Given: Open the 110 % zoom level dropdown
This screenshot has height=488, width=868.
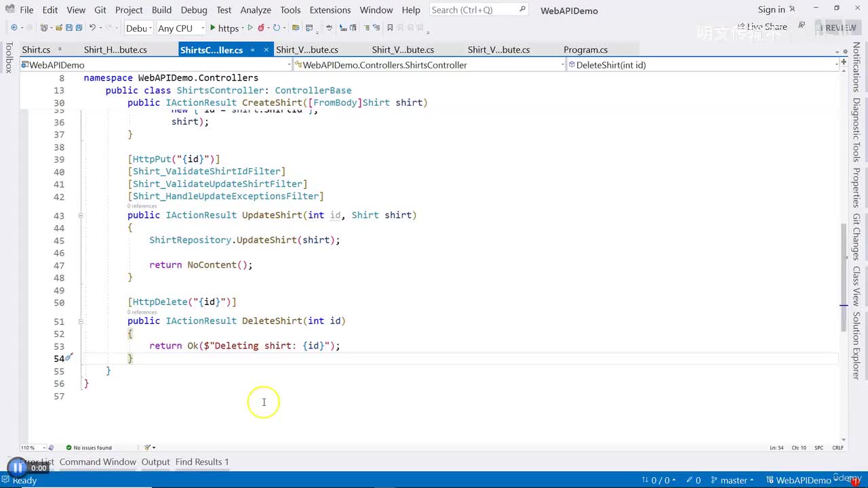Looking at the screenshot, I should click(x=33, y=447).
